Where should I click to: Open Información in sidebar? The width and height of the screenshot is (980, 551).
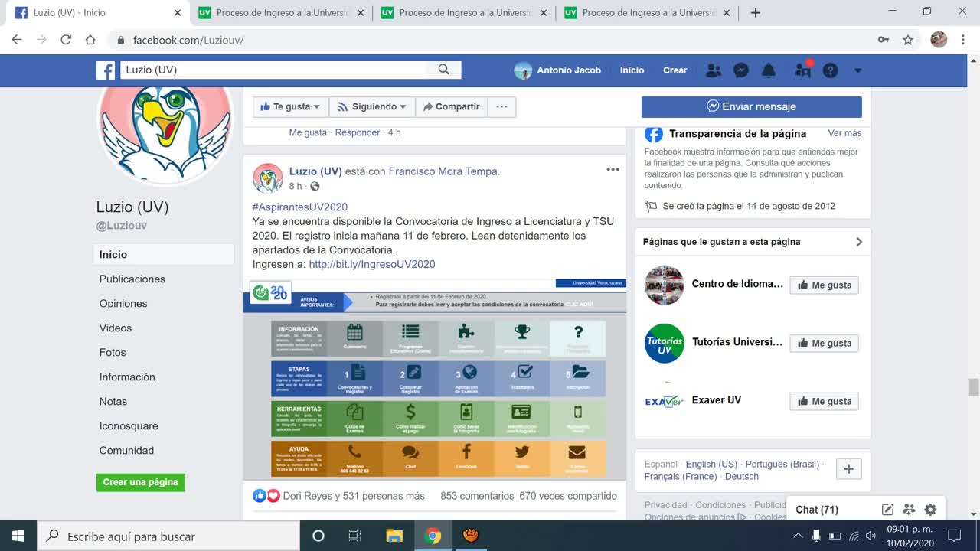(127, 377)
